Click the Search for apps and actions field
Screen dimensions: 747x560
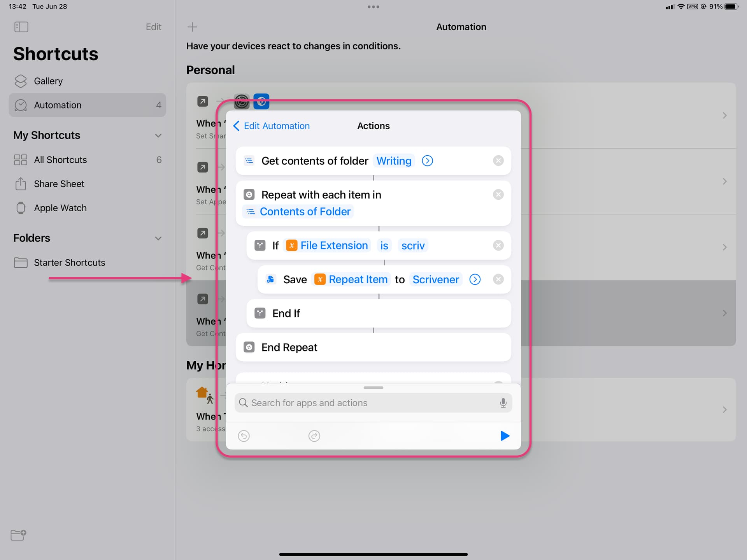(x=373, y=403)
